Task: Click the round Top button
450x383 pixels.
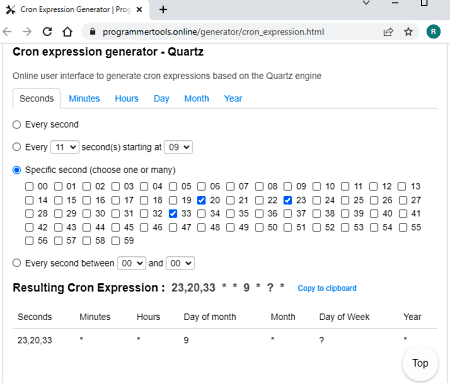Action: tap(420, 363)
